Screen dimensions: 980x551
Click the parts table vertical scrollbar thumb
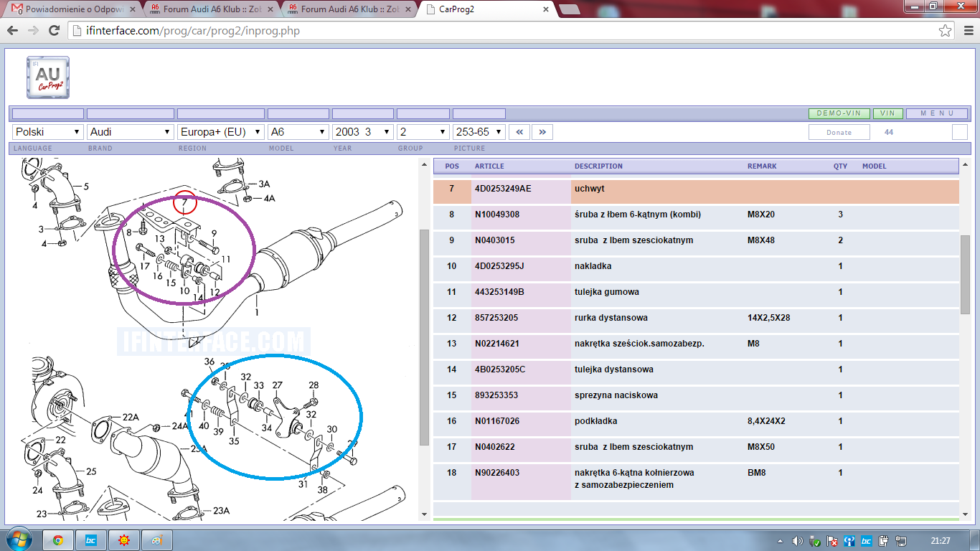[x=965, y=274]
